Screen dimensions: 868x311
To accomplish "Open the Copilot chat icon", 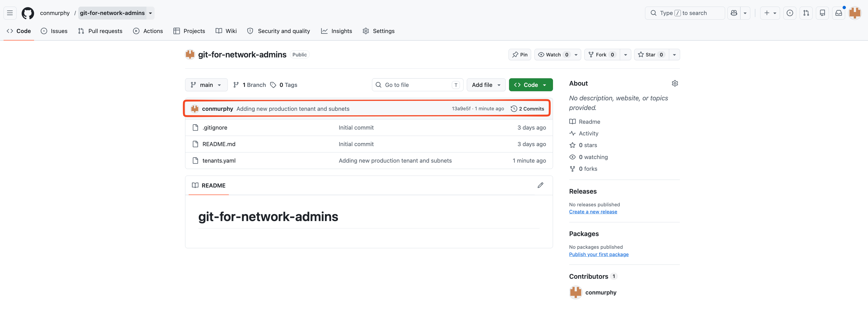I will click(734, 13).
